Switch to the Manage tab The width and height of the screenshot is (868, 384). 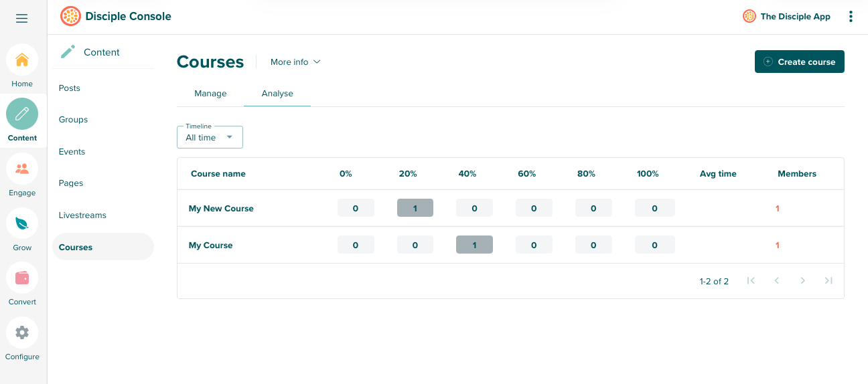210,94
